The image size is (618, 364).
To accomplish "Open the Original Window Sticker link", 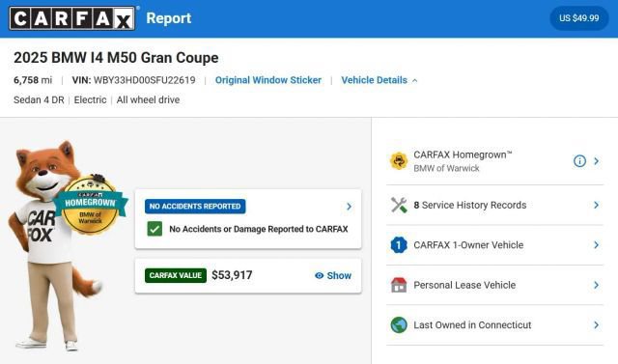I will (x=268, y=80).
